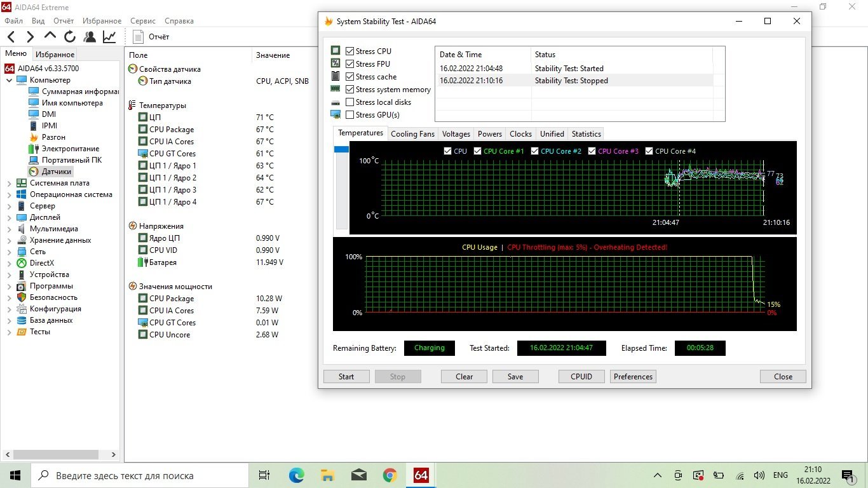868x488 pixels.
Task: Uncheck the Stress CPU checkbox
Action: pos(350,51)
